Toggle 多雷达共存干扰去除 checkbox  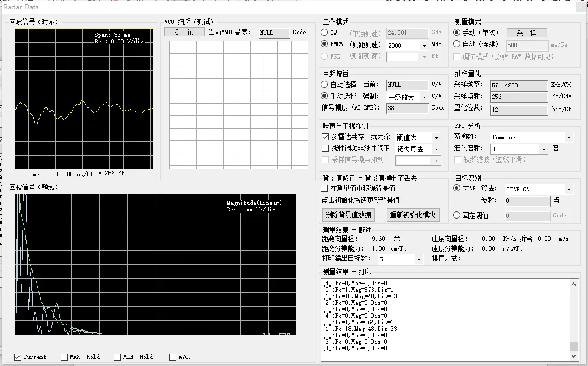pos(326,137)
